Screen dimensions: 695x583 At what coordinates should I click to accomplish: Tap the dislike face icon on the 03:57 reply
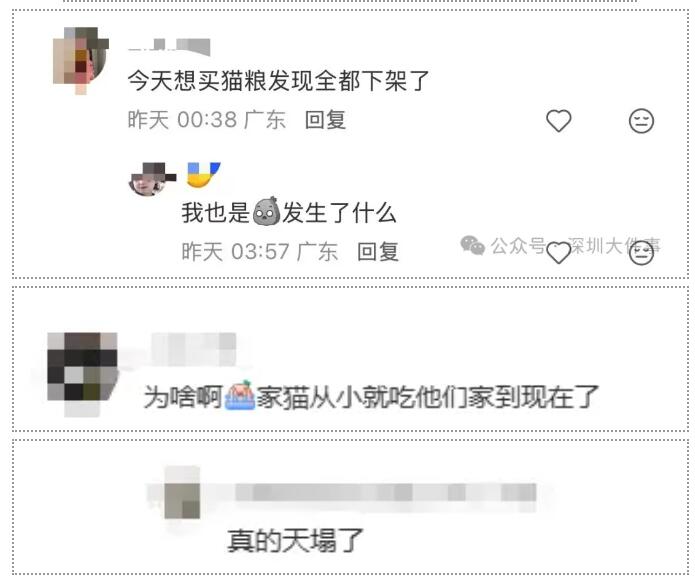641,253
